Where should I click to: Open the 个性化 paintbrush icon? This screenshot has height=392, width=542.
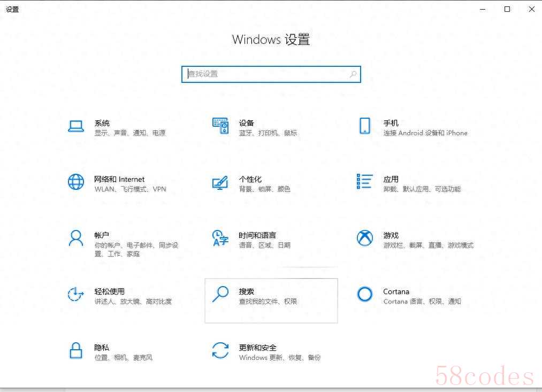(220, 183)
